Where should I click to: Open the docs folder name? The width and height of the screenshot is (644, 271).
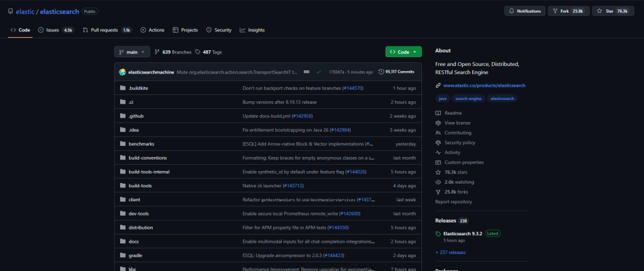pyautogui.click(x=133, y=241)
